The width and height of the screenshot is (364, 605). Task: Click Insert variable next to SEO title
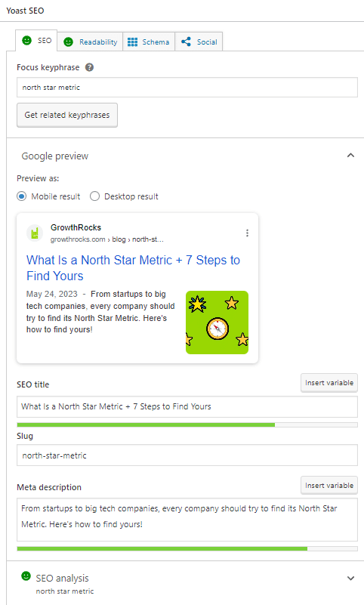[x=329, y=383]
